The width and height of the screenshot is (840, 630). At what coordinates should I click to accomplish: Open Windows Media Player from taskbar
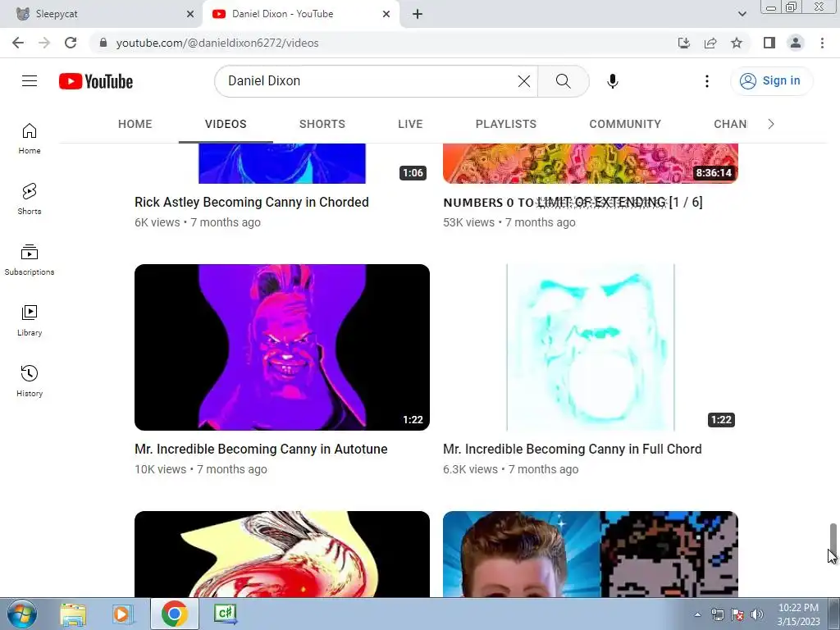pos(122,614)
